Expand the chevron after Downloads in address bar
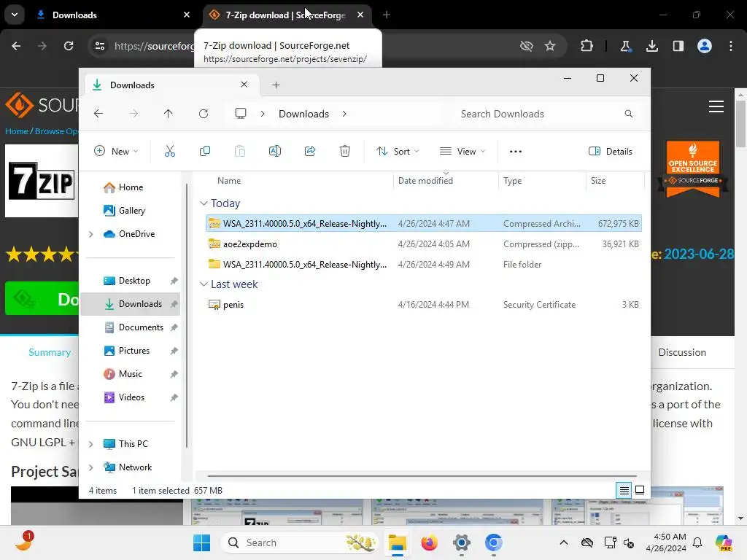This screenshot has height=560, width=747. pos(344,114)
